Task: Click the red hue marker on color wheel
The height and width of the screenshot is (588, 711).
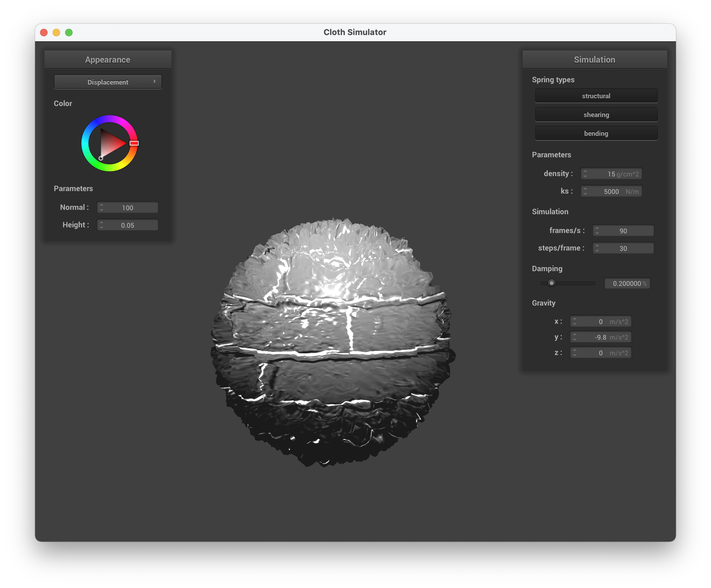Action: [x=134, y=143]
